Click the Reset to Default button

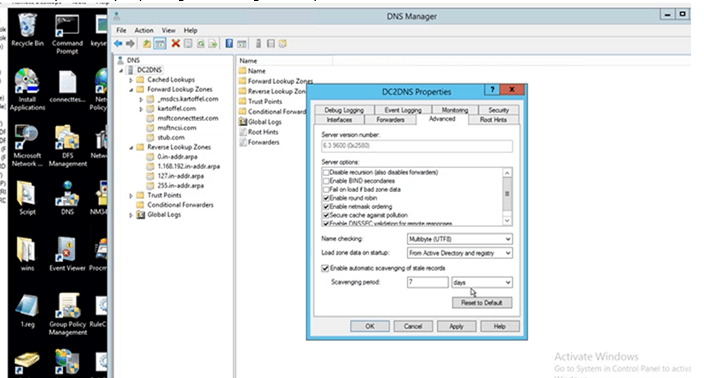coord(482,303)
